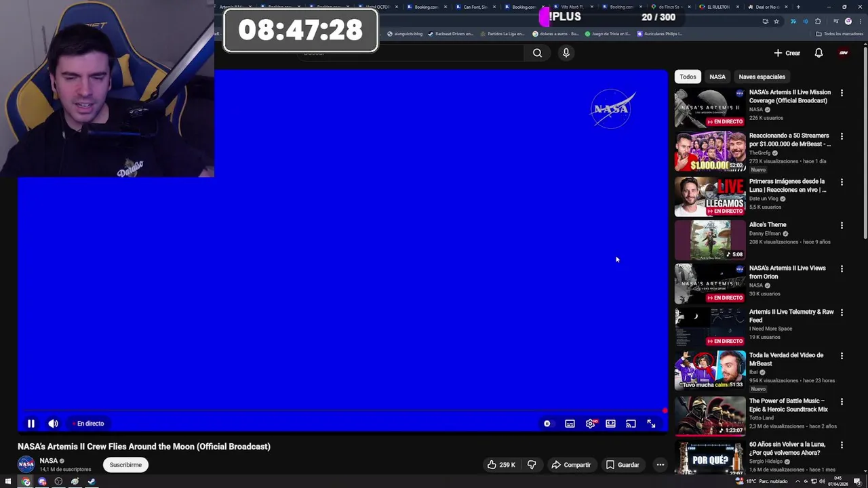Mute the video with the speaker icon
Viewport: 868px width, 488px height.
(x=53, y=424)
